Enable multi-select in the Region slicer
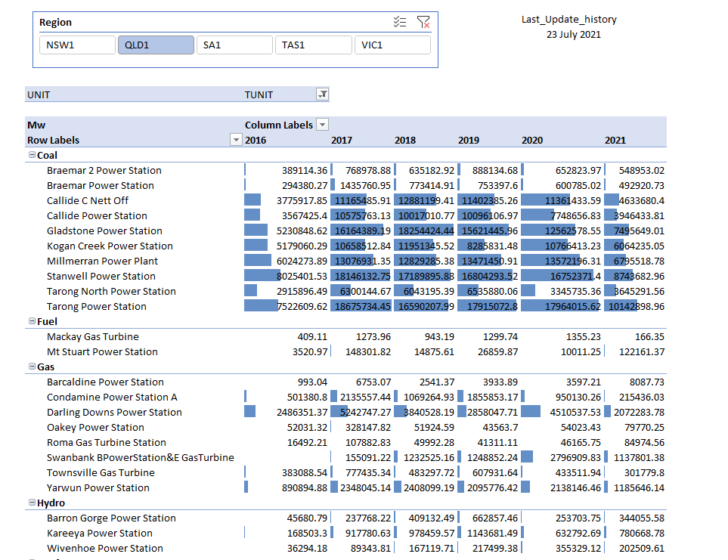 pyautogui.click(x=400, y=23)
